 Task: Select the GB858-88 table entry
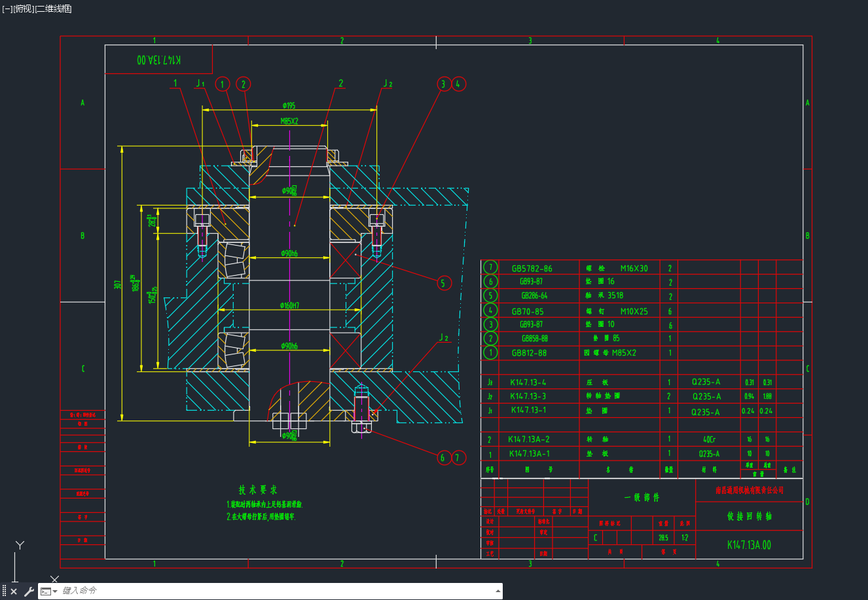[535, 339]
